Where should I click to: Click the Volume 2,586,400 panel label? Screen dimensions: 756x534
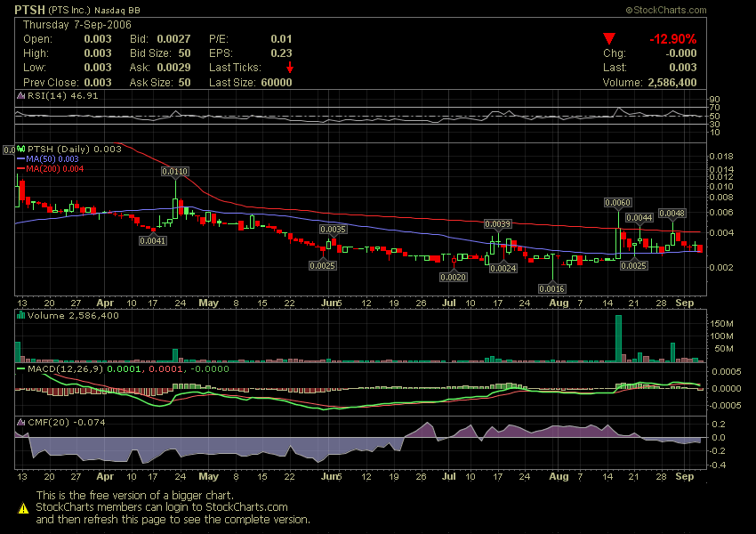click(73, 315)
